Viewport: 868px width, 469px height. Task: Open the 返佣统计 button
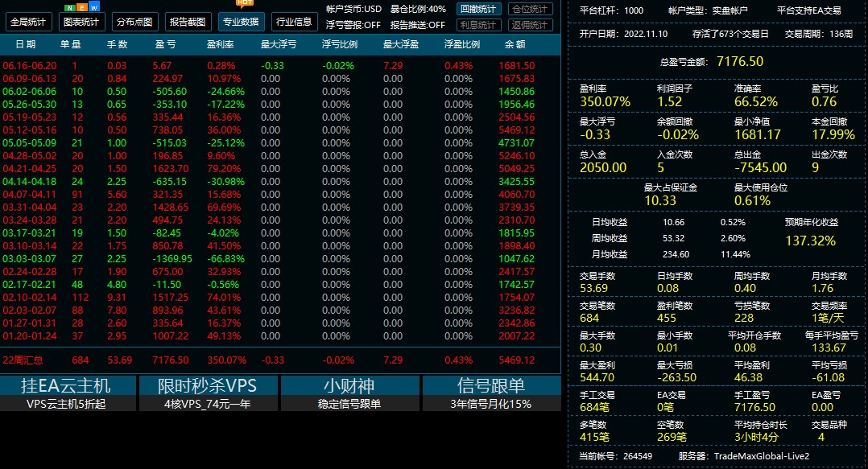530,25
